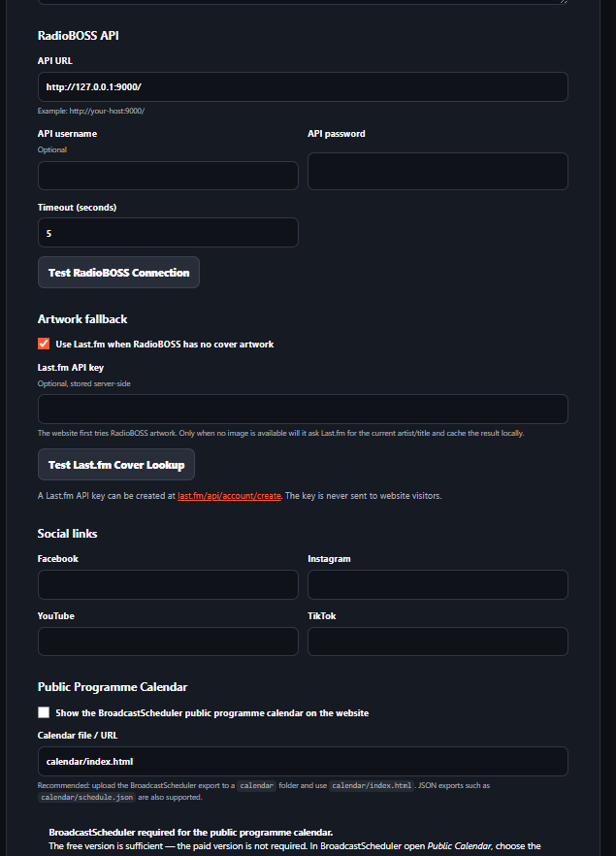Viewport: 616px width, 856px height.
Task: Click the Facebook social link field
Action: 168,584
